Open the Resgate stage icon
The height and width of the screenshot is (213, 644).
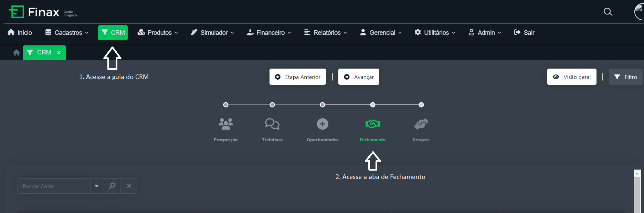421,124
